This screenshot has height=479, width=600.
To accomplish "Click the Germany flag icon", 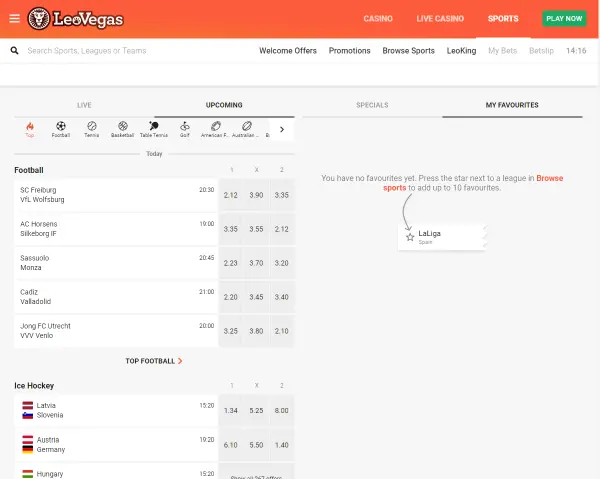I will [28, 450].
